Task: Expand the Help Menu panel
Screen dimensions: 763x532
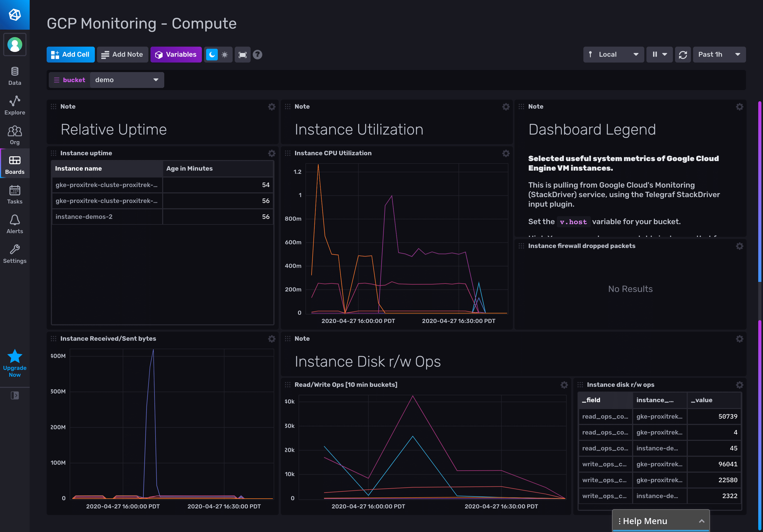Action: (661, 521)
